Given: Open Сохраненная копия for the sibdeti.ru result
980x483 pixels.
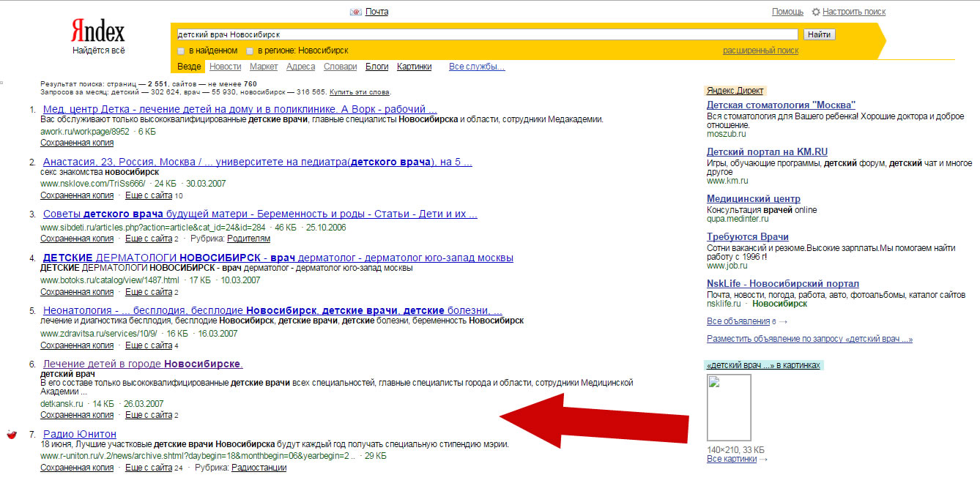Looking at the screenshot, I should 77,239.
